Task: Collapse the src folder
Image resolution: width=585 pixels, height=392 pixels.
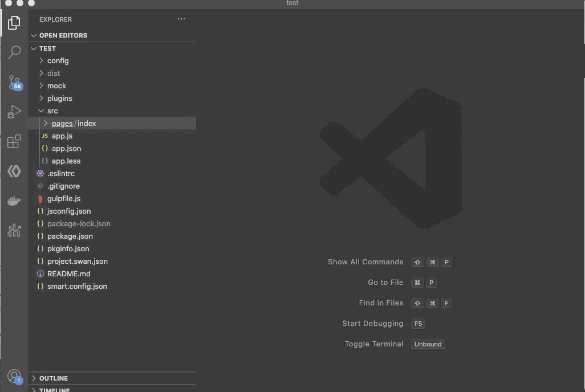Action: pyautogui.click(x=42, y=111)
